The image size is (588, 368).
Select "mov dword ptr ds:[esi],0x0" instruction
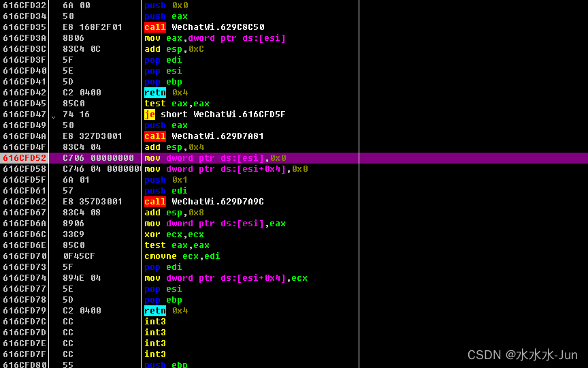point(215,157)
